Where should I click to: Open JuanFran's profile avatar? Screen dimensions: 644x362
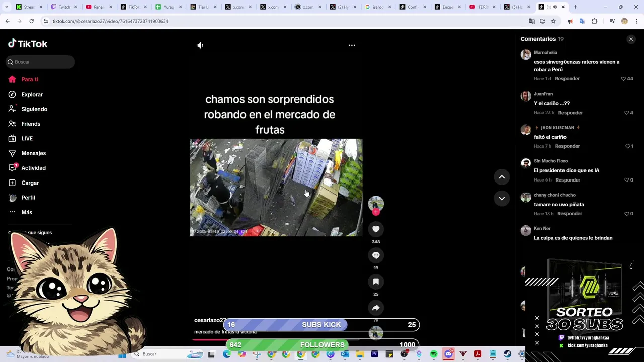coord(526,96)
